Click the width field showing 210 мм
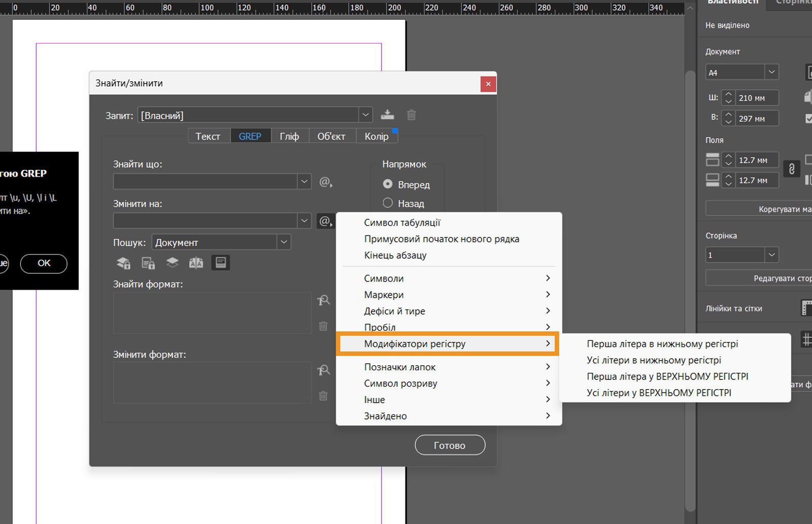 (x=757, y=98)
